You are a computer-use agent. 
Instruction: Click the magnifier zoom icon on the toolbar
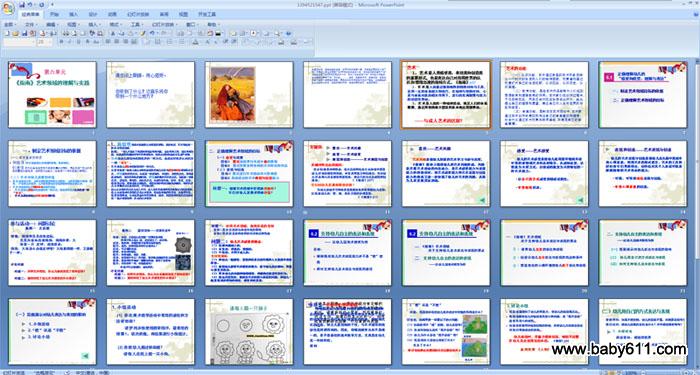(x=277, y=33)
